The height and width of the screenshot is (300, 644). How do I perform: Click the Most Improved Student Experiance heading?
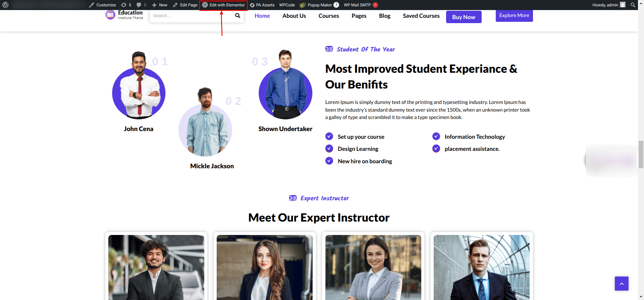tap(421, 76)
